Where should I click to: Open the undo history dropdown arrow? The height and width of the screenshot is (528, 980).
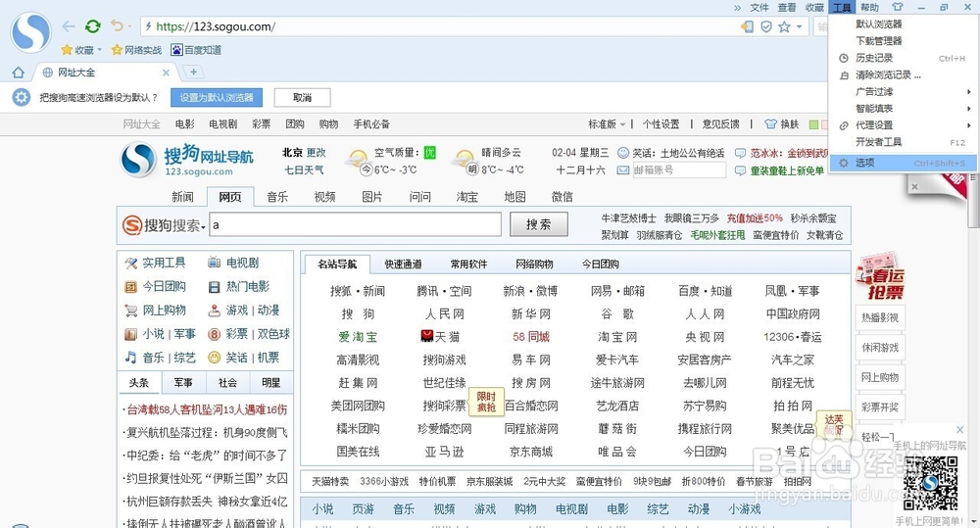tap(129, 26)
